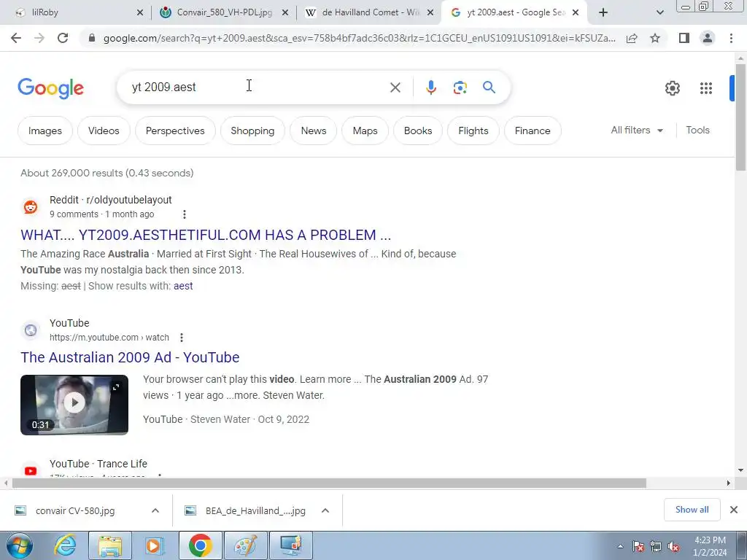This screenshot has height=560, width=747.
Task: Expand the All filters dropdown
Action: tap(637, 130)
